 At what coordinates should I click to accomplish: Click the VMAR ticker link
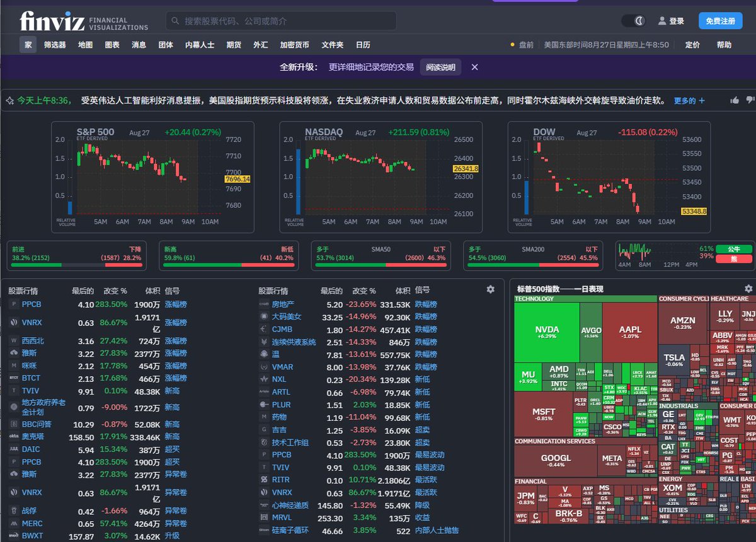[x=282, y=367]
